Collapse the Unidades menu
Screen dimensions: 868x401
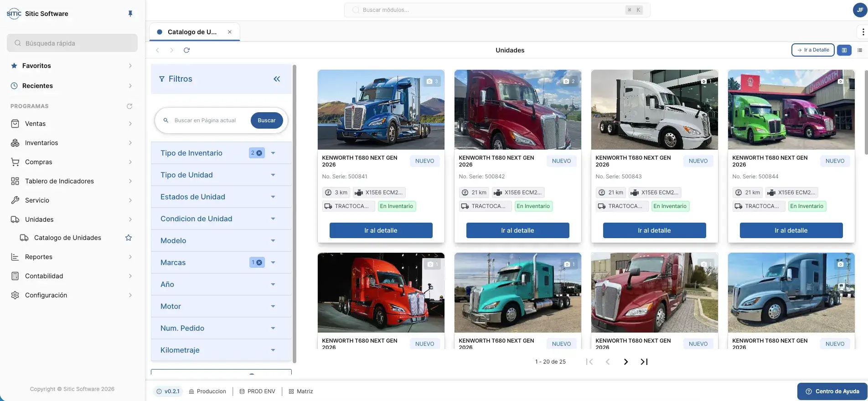pyautogui.click(x=72, y=219)
